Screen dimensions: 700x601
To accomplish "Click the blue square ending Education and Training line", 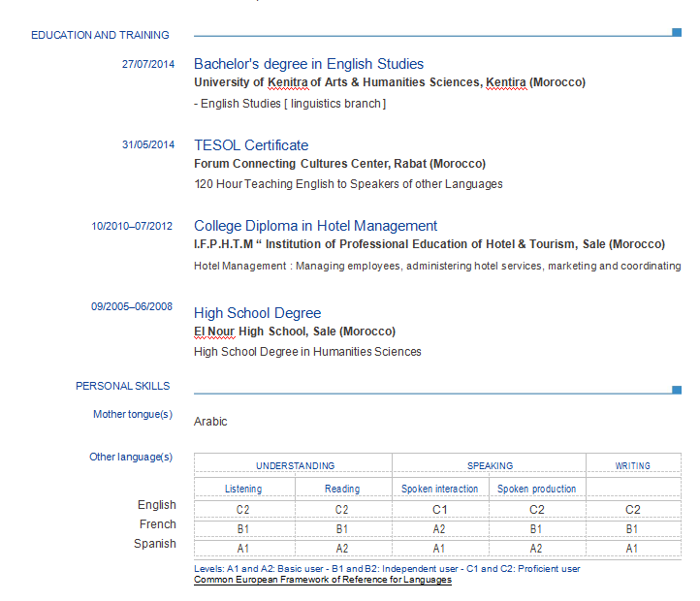I will click(x=676, y=32).
